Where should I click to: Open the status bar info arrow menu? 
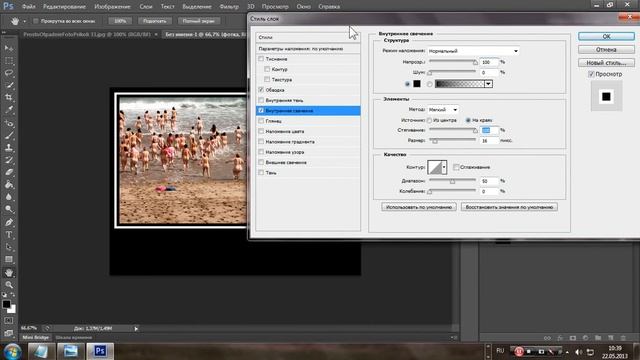point(136,329)
